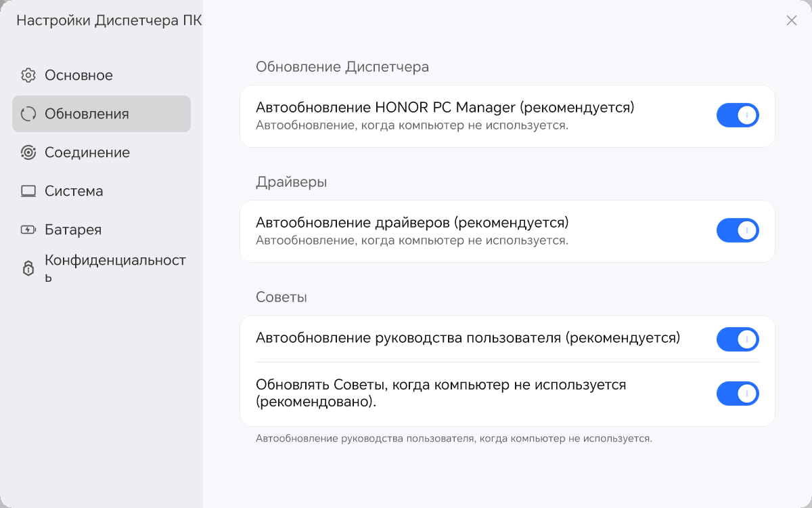
Task: Click the target icon beside Соединение
Action: click(28, 152)
